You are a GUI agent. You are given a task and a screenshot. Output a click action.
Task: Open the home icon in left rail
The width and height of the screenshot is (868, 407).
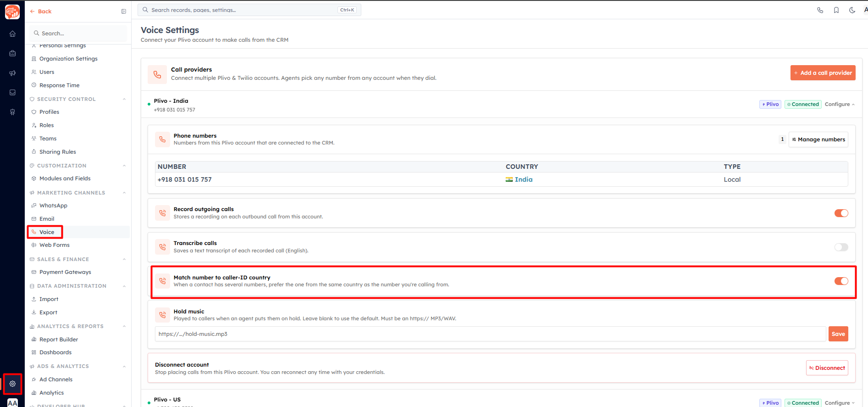point(12,33)
